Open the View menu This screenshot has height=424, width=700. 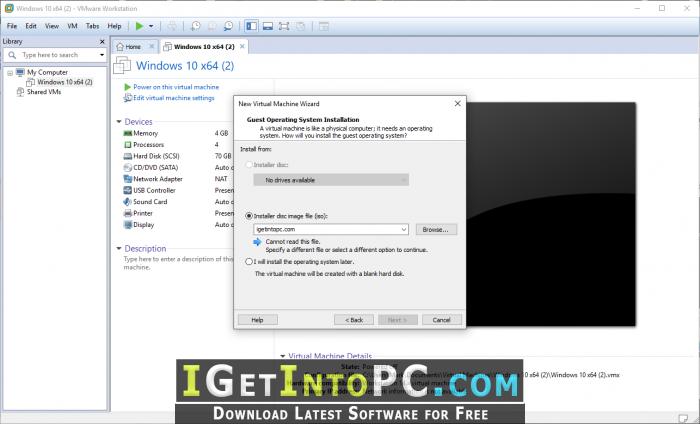pos(52,26)
